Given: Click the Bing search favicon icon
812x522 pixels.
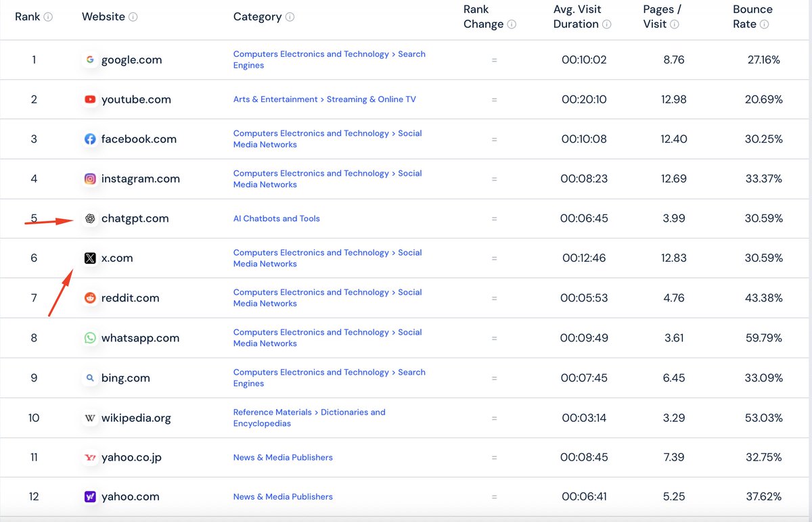Looking at the screenshot, I should (x=90, y=377).
